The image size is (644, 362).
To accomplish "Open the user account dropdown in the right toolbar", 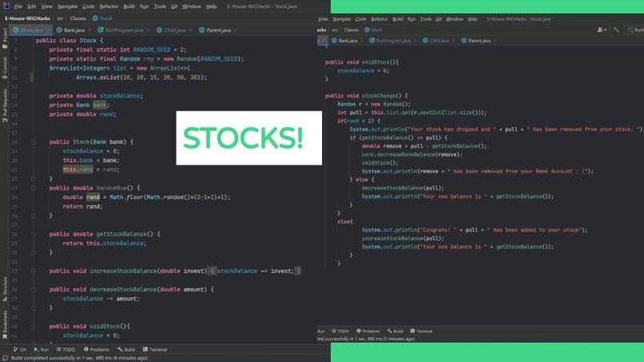I will (602, 30).
